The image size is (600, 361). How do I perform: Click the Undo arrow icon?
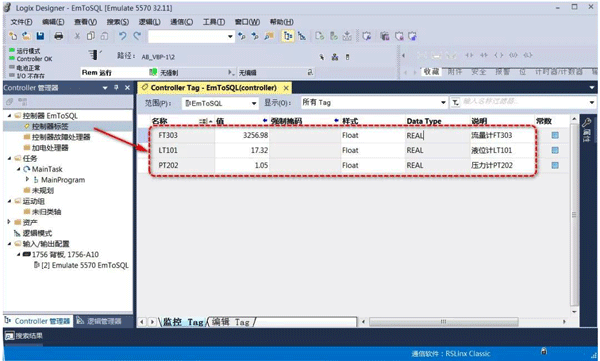[x=122, y=36]
